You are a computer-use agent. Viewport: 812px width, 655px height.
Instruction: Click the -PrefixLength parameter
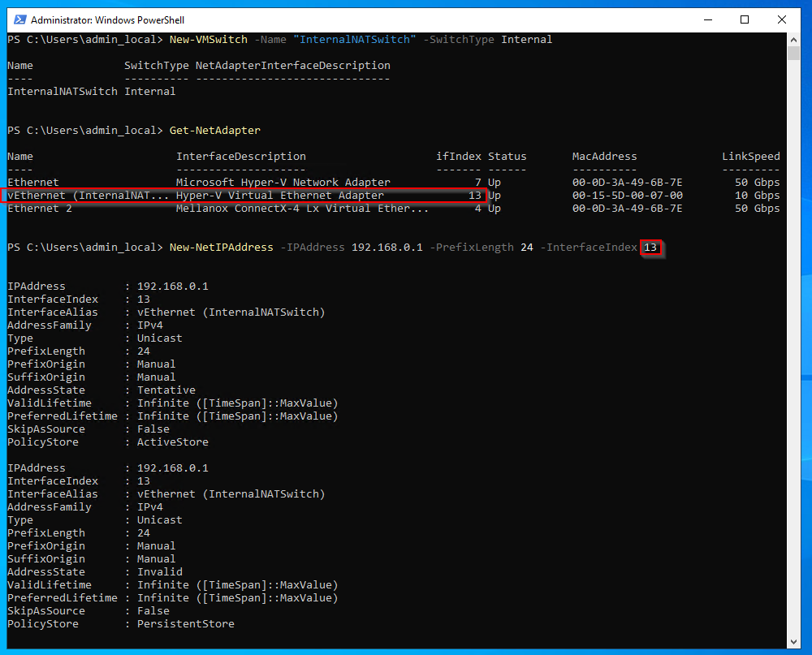[472, 248]
